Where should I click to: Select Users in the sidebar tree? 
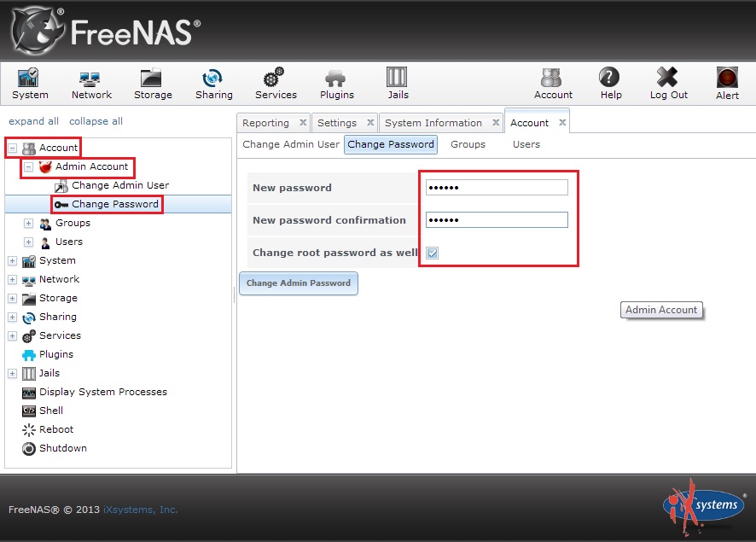[x=61, y=242]
